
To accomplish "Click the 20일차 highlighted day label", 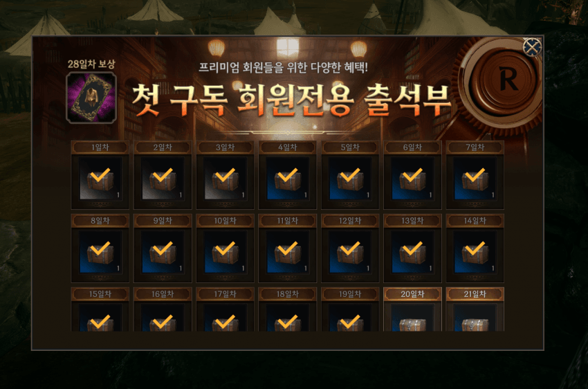I will pyautogui.click(x=412, y=294).
